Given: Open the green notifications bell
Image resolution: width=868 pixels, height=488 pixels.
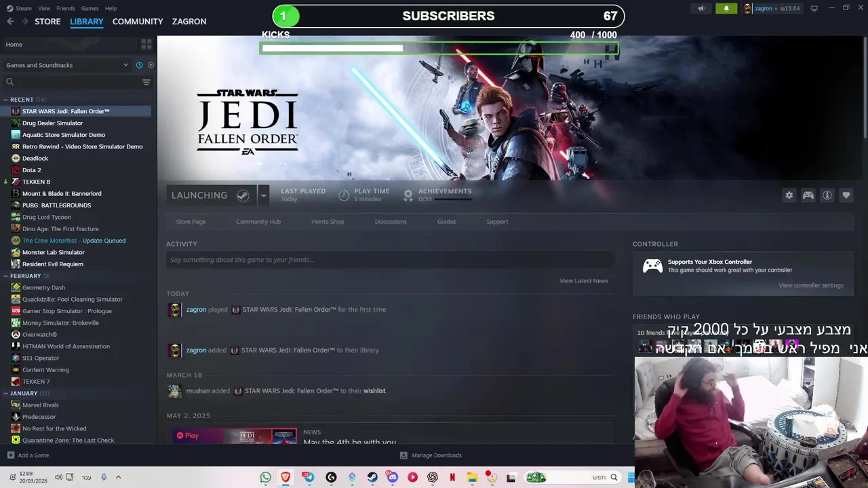Looking at the screenshot, I should (726, 8).
